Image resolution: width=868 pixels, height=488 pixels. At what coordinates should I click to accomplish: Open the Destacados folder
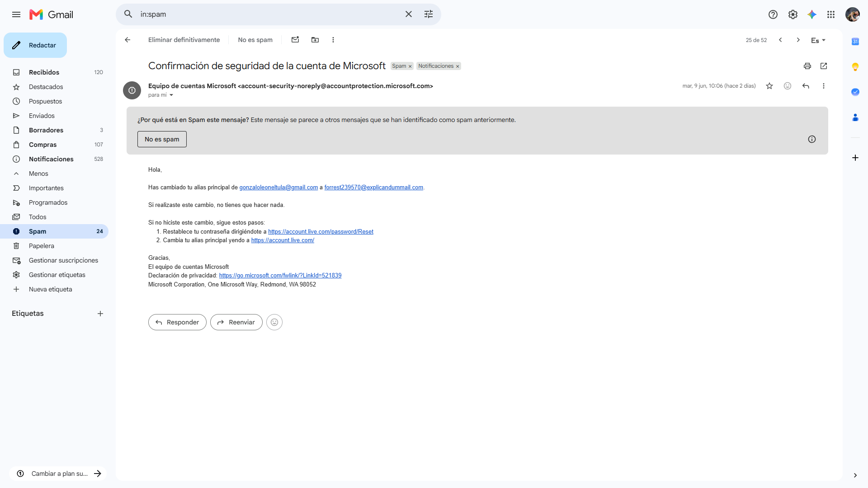tap(54, 87)
